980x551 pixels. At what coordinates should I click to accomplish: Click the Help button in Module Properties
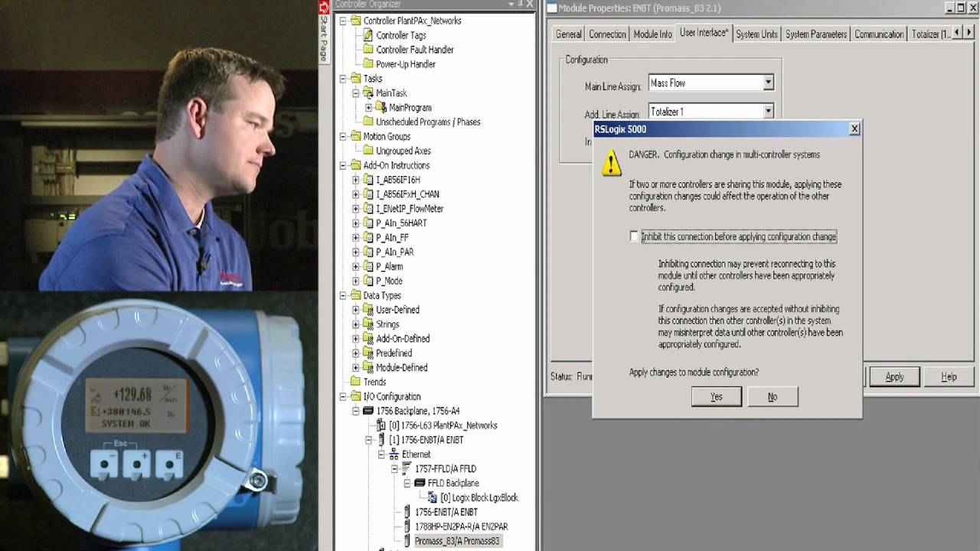tap(949, 377)
